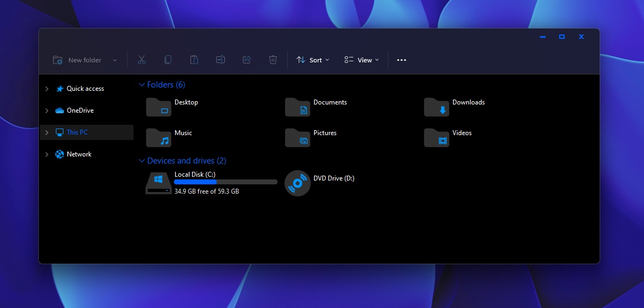Click the Delete trash icon
The width and height of the screenshot is (644, 308).
click(x=273, y=60)
